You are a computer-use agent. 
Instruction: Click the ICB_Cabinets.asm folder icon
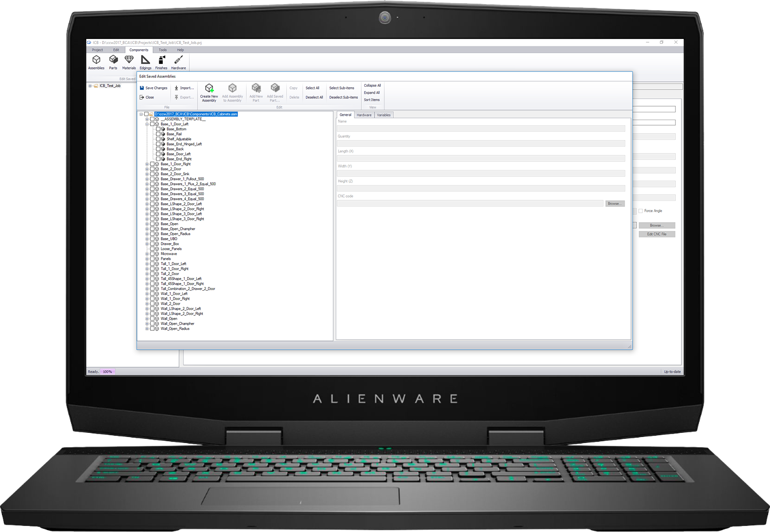[x=152, y=114]
